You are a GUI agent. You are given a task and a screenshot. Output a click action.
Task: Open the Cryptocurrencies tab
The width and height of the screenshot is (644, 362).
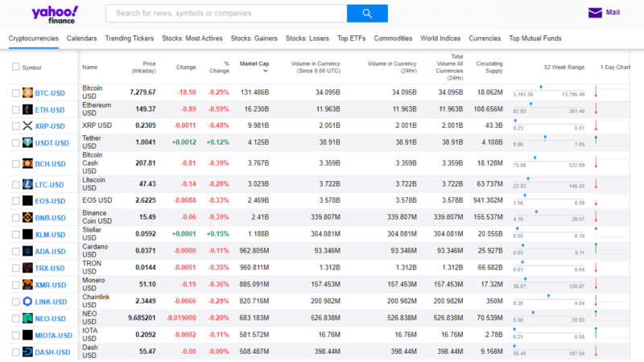click(34, 39)
